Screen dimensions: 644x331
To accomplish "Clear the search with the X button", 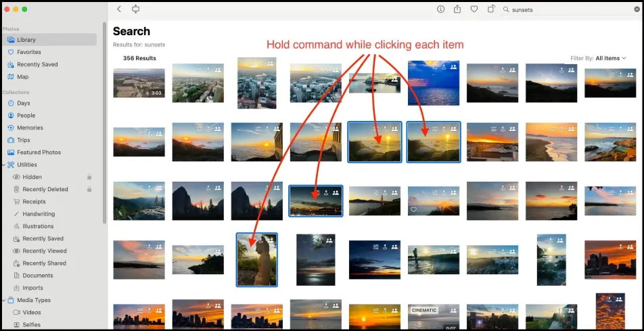I will point(637,9).
